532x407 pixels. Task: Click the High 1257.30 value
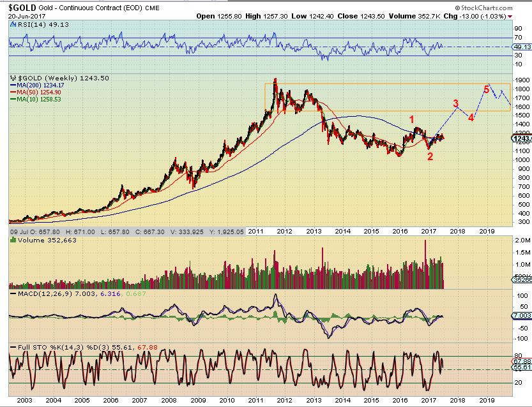click(266, 16)
